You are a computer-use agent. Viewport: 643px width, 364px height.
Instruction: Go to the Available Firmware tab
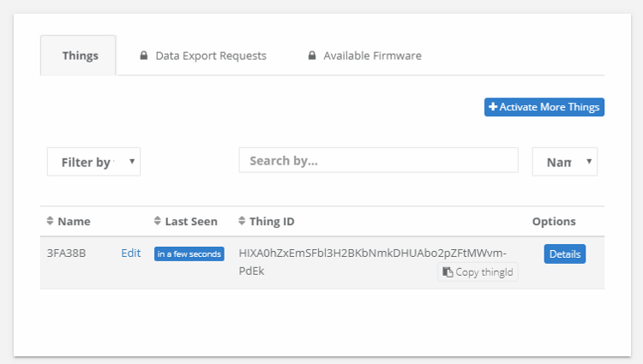pos(364,56)
